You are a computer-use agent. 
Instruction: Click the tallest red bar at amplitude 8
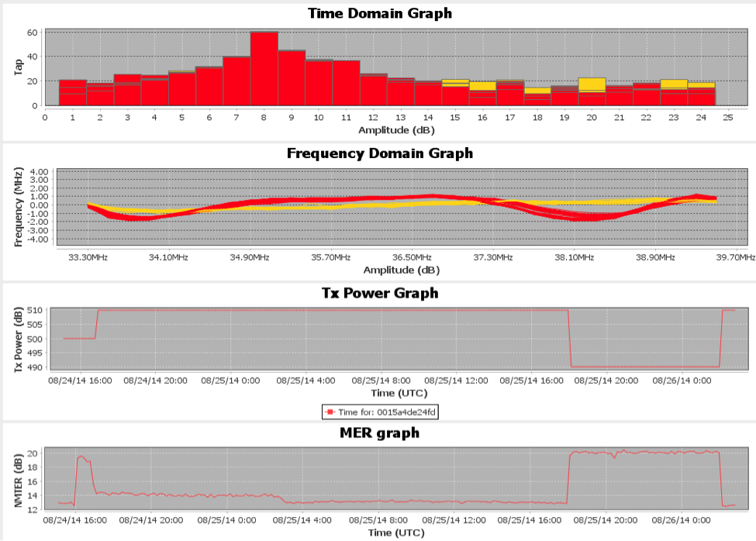pos(264,68)
